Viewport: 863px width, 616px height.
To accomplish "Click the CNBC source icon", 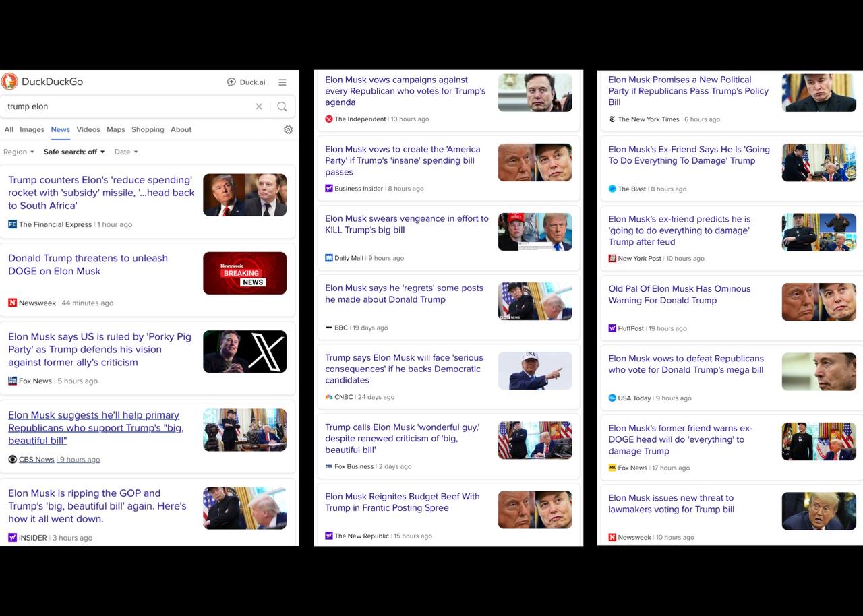I will point(329,397).
